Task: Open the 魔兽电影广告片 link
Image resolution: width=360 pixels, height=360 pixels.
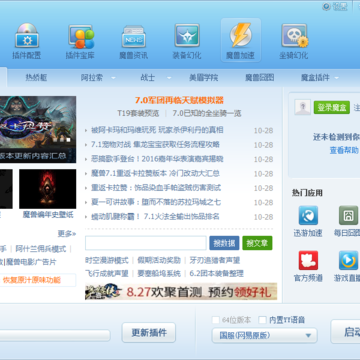Action: [32, 262]
